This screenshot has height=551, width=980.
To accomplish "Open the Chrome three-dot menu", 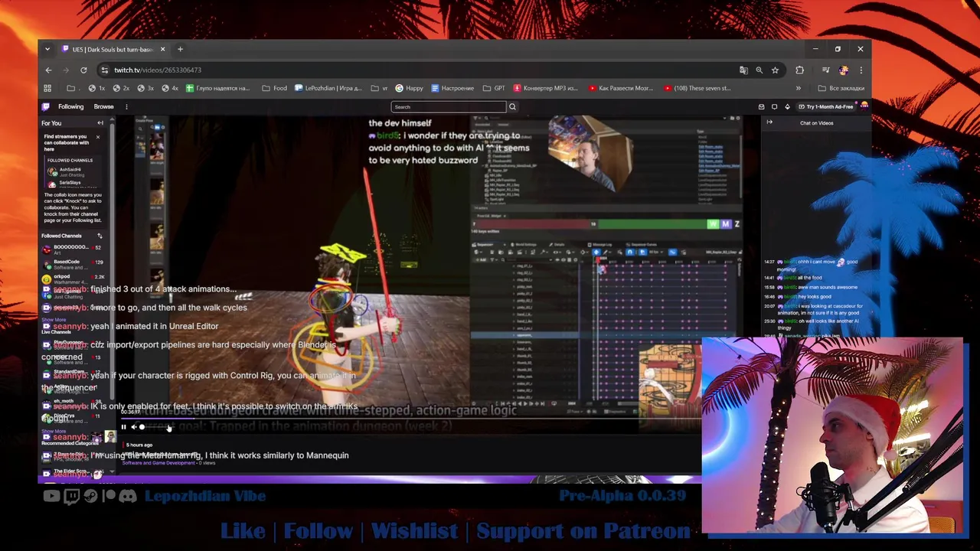I will [861, 70].
